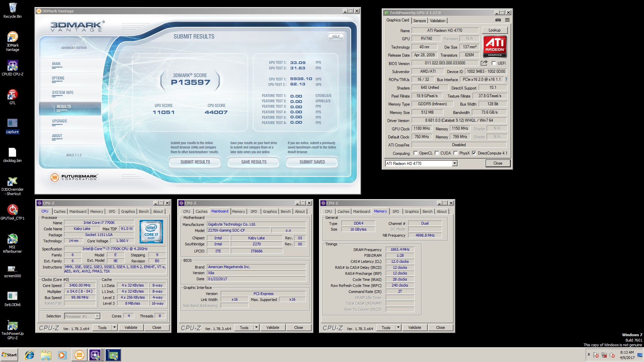Click Validate in the Memory CPU-Z window
The width and height of the screenshot is (644, 362).
point(415,327)
